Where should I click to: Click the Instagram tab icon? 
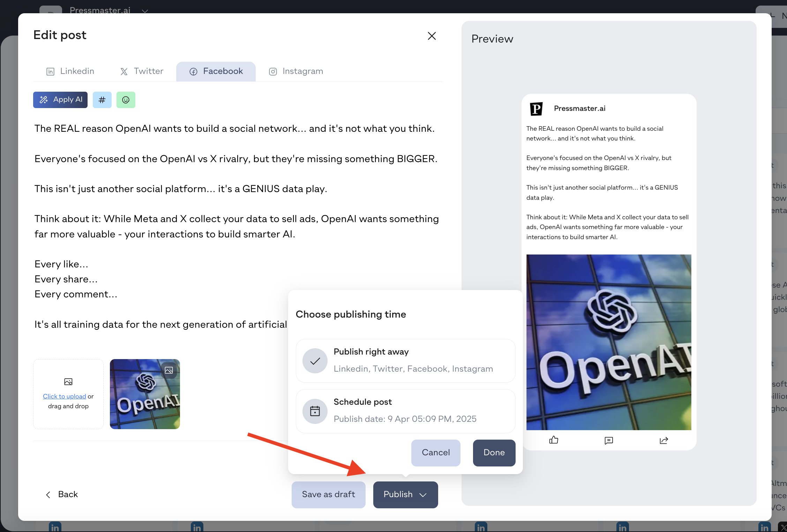tap(273, 72)
